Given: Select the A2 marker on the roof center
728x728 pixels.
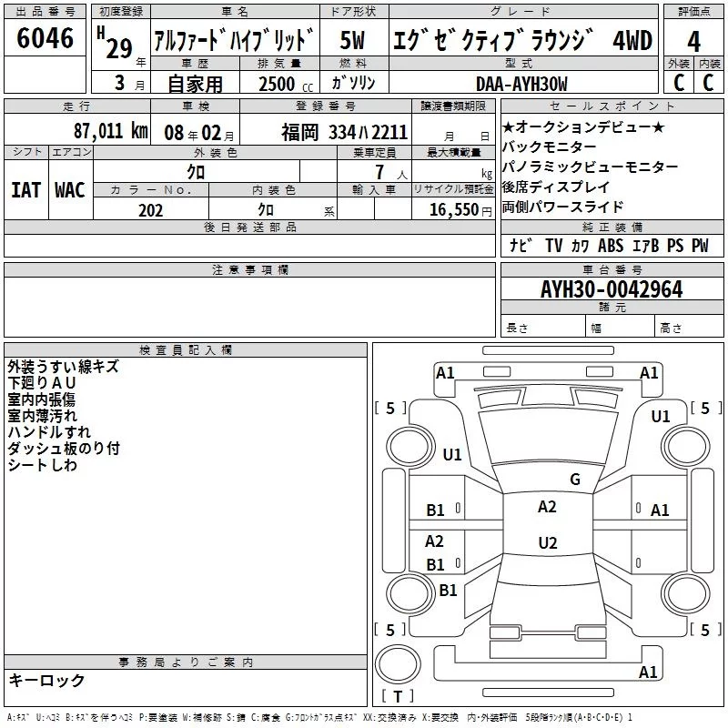Looking at the screenshot, I should tap(547, 507).
